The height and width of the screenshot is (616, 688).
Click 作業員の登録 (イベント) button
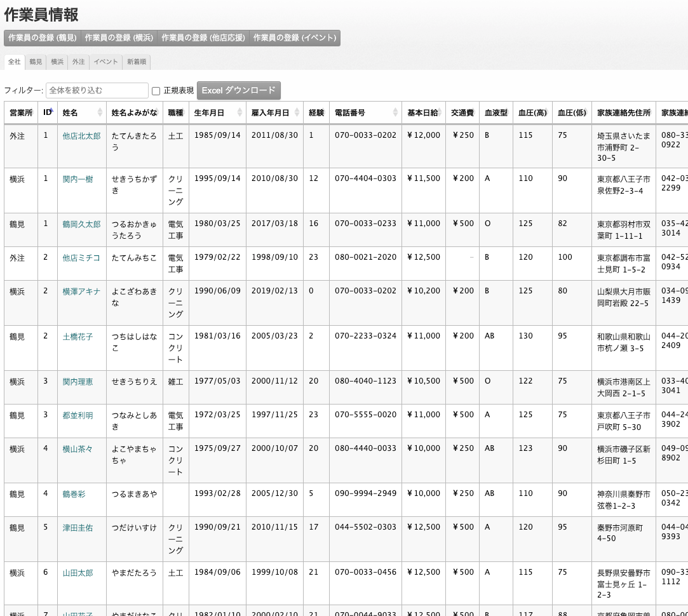tap(295, 38)
